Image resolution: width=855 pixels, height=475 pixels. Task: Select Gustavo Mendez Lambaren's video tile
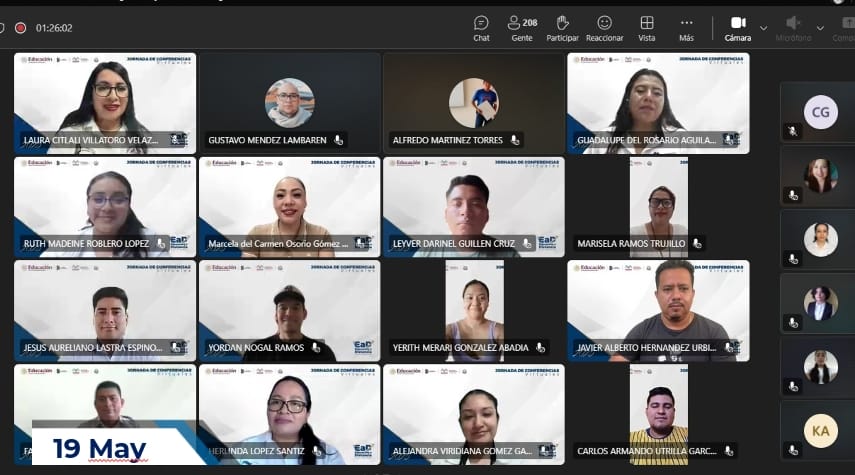[289, 102]
